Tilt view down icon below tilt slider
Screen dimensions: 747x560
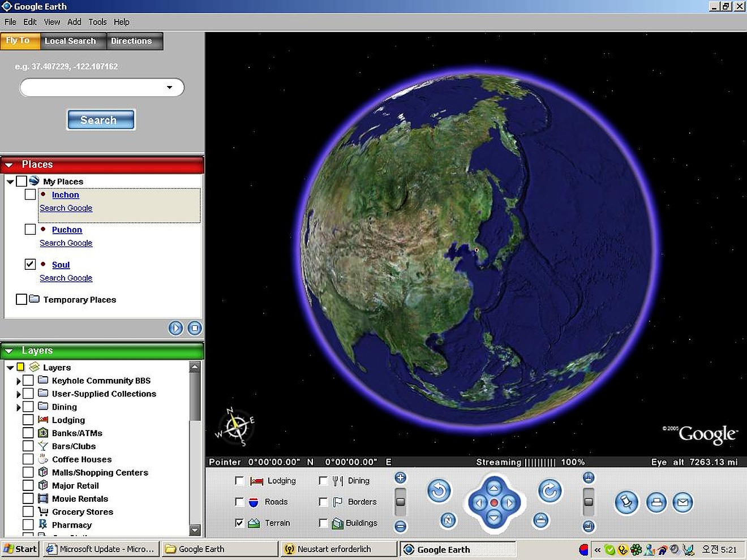[589, 527]
